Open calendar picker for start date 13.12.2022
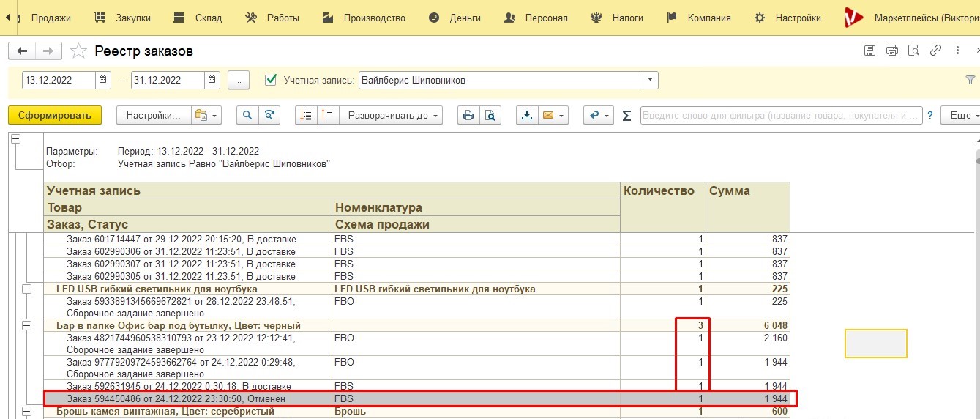Screen dimensions: 980x419 pos(103,80)
